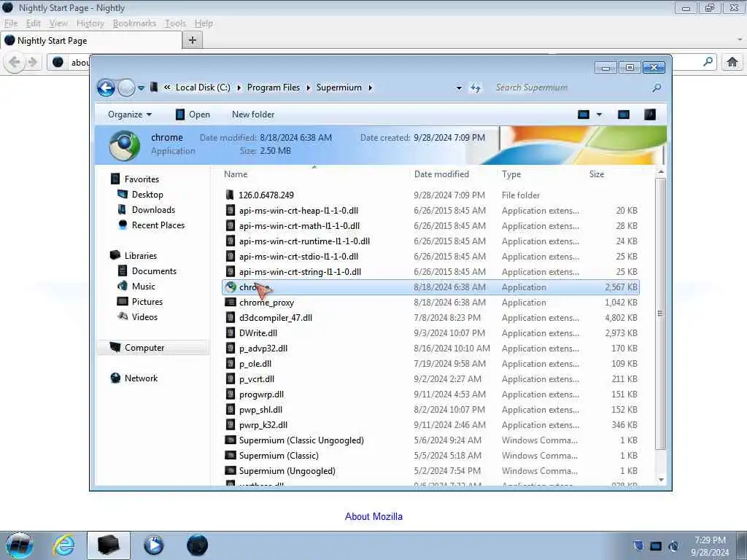Click the Explorer help icon

[x=650, y=114]
